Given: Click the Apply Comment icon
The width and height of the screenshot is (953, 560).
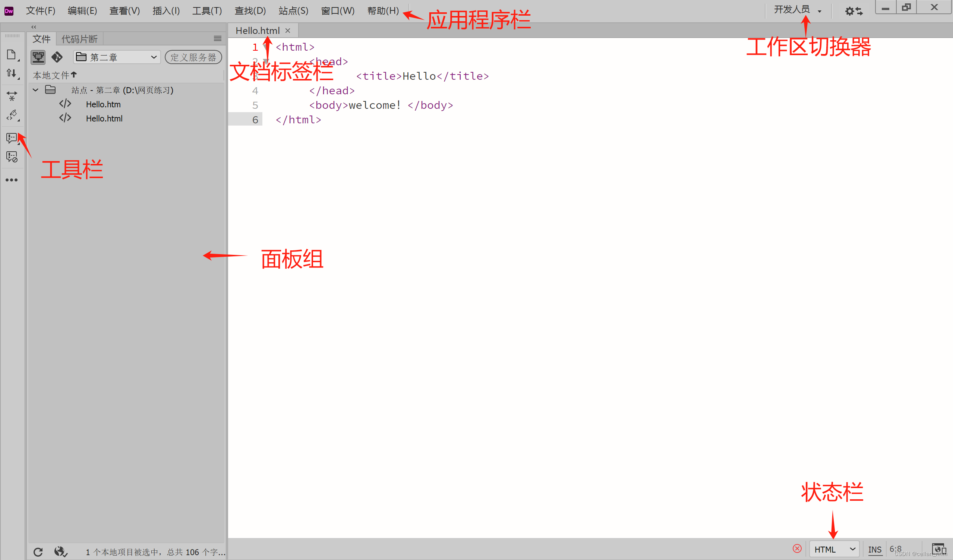Looking at the screenshot, I should click(11, 137).
